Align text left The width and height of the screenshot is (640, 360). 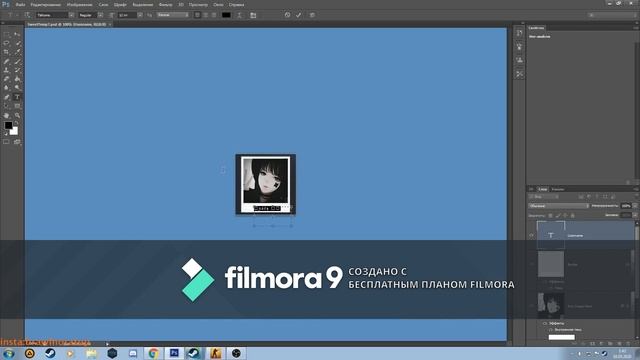197,15
